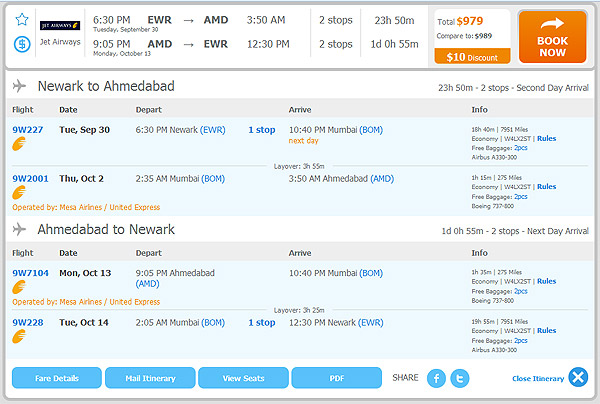The height and width of the screenshot is (404, 600).
Task: Click 'Compare to: $989' text
Action: [x=464, y=36]
